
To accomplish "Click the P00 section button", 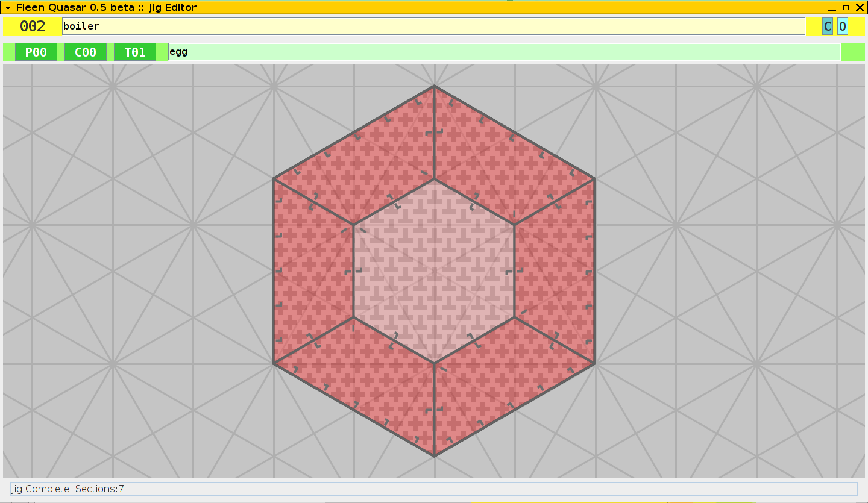I will coord(36,52).
